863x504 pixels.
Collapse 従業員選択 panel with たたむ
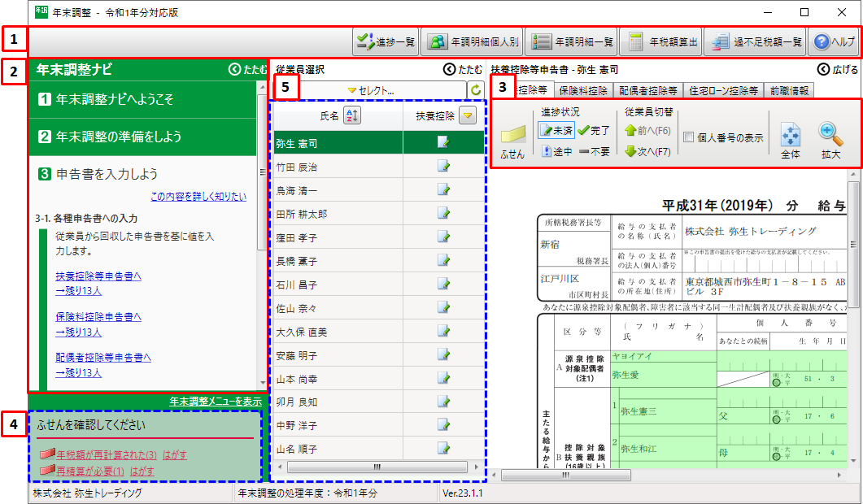462,69
